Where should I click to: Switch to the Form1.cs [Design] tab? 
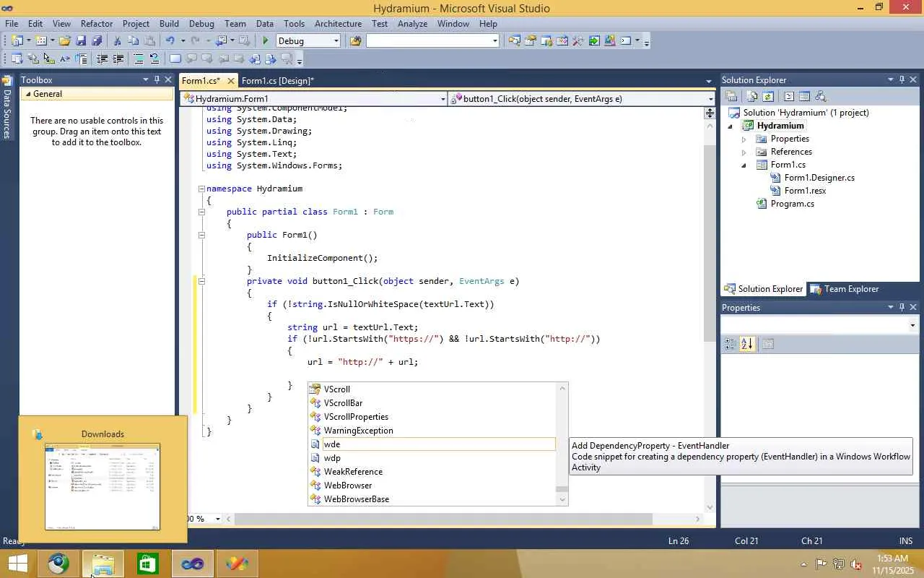278,81
